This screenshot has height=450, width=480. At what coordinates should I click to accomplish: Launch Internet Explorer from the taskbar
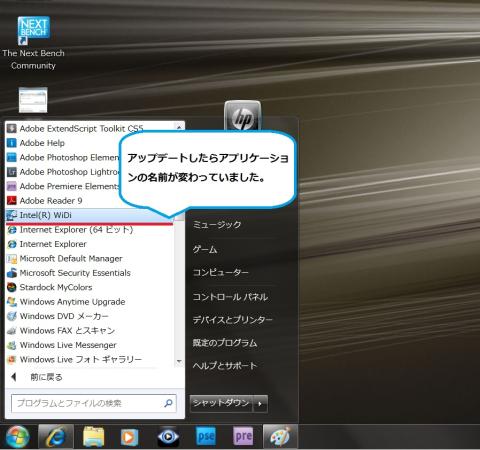[x=56, y=437]
